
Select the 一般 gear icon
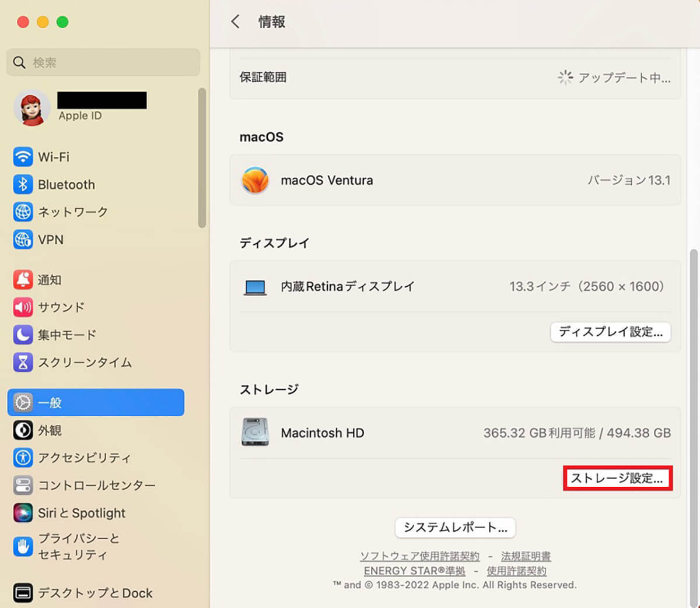(x=23, y=402)
